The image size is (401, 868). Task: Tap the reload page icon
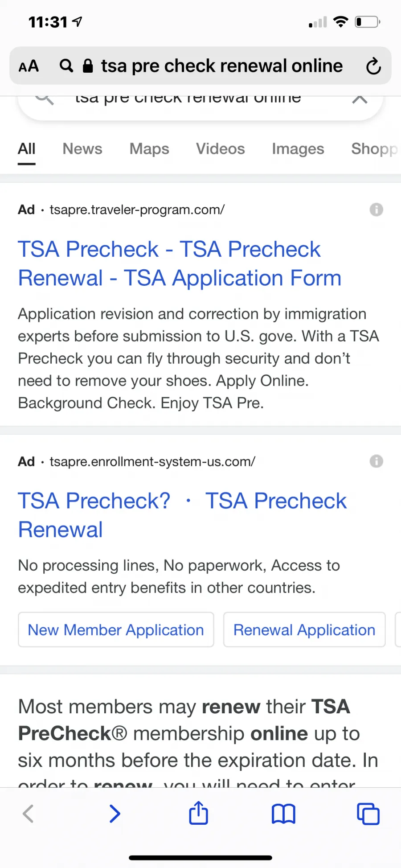(x=373, y=66)
